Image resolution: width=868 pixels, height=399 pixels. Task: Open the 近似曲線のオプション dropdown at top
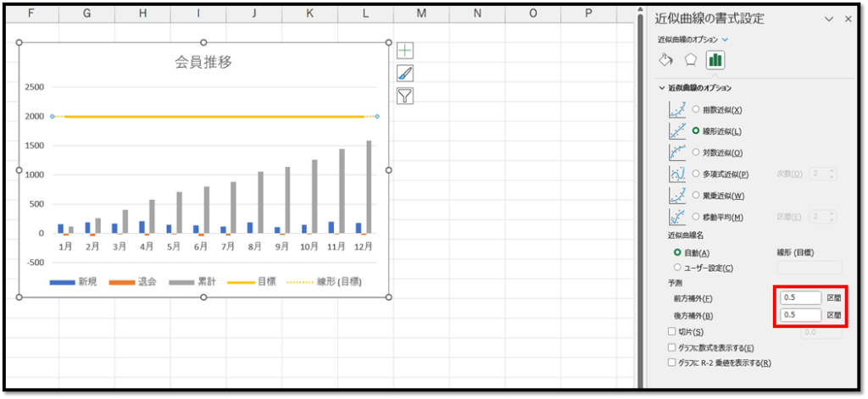coord(693,39)
